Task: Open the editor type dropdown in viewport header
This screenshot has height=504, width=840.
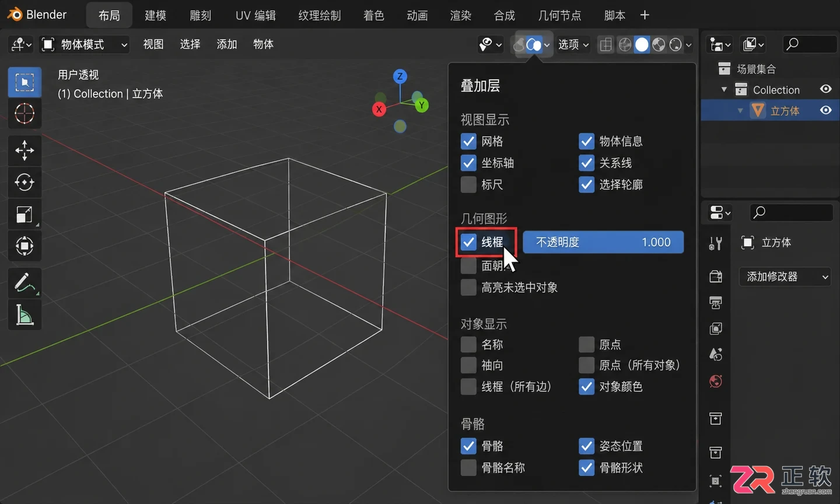Action: (x=21, y=44)
